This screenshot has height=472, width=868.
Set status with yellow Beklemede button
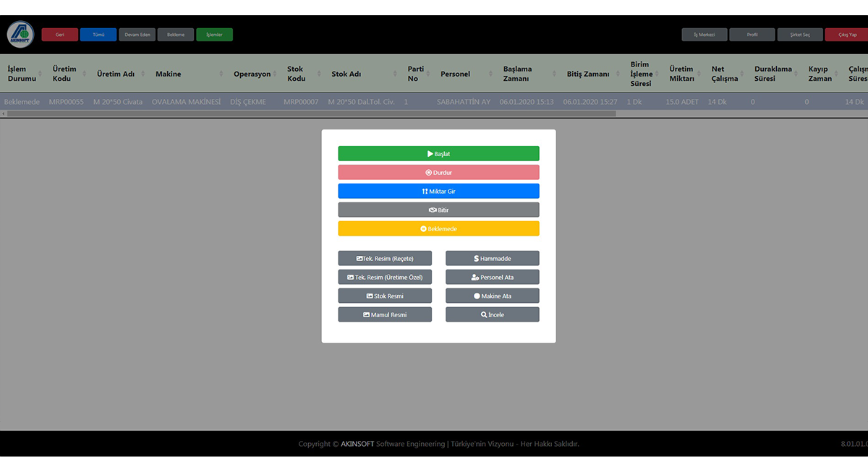pos(438,229)
